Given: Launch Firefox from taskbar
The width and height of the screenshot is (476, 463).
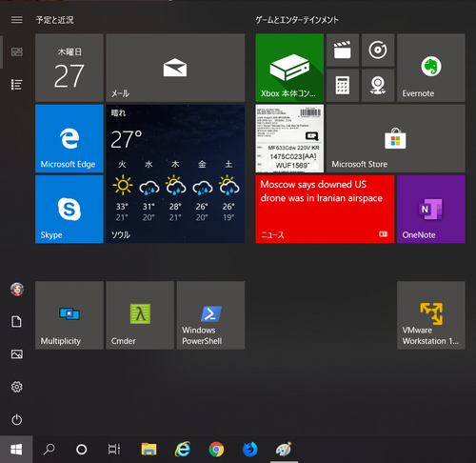Looking at the screenshot, I should pyautogui.click(x=250, y=450).
